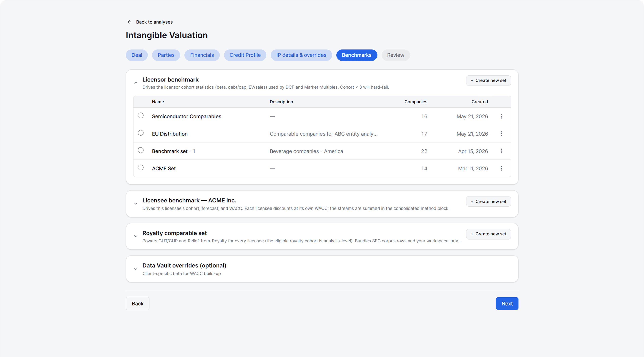Screen dimensions: 644x357
Task: Click the Beverage companies - America description
Action: (x=306, y=151)
